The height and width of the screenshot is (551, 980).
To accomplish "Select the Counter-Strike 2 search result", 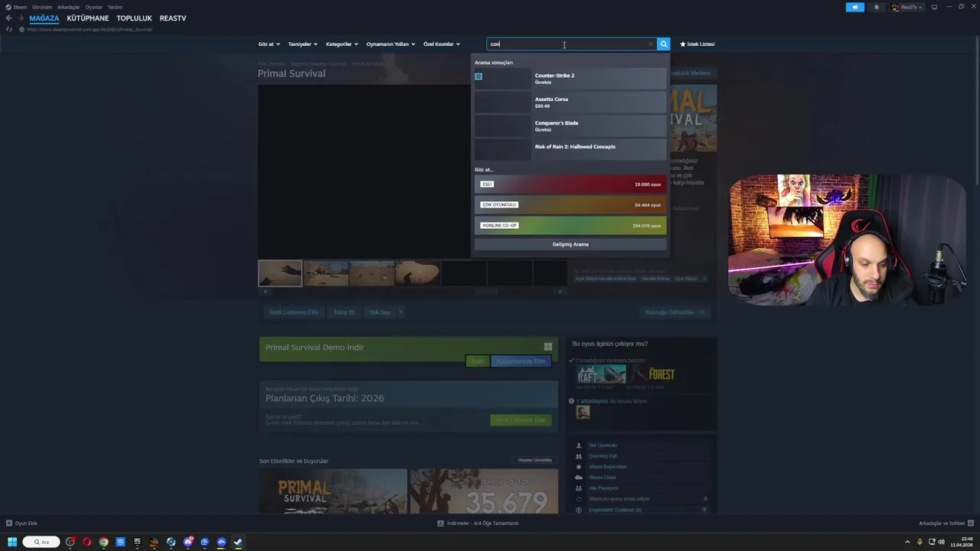I will click(x=570, y=78).
